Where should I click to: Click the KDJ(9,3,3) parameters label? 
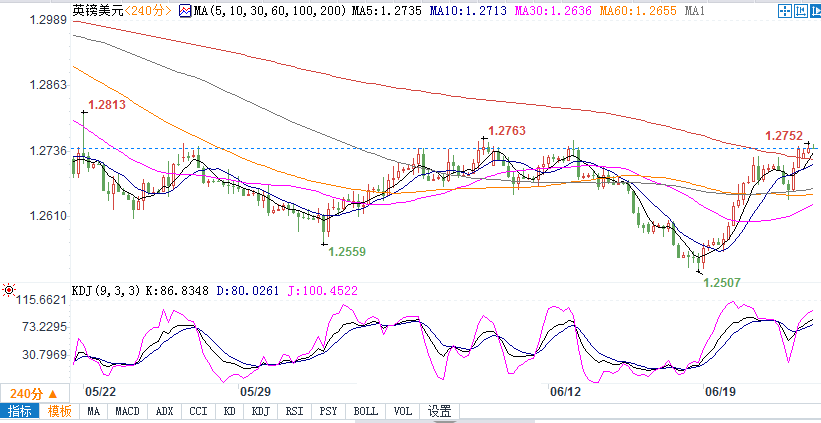[x=47, y=291]
